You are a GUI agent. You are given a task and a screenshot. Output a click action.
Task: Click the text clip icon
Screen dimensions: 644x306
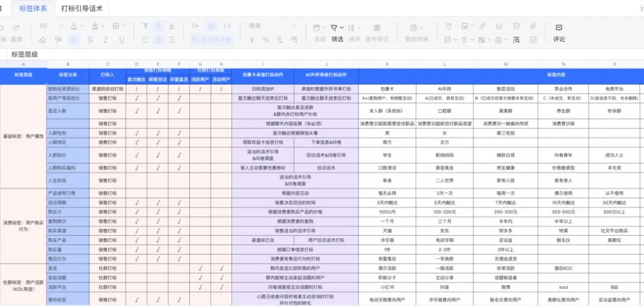[x=227, y=26]
